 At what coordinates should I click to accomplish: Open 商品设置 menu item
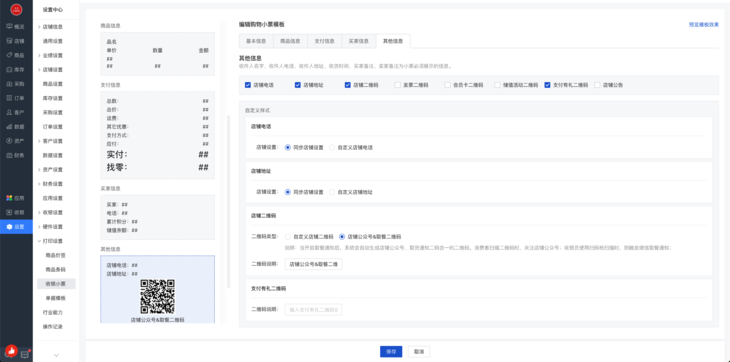53,84
